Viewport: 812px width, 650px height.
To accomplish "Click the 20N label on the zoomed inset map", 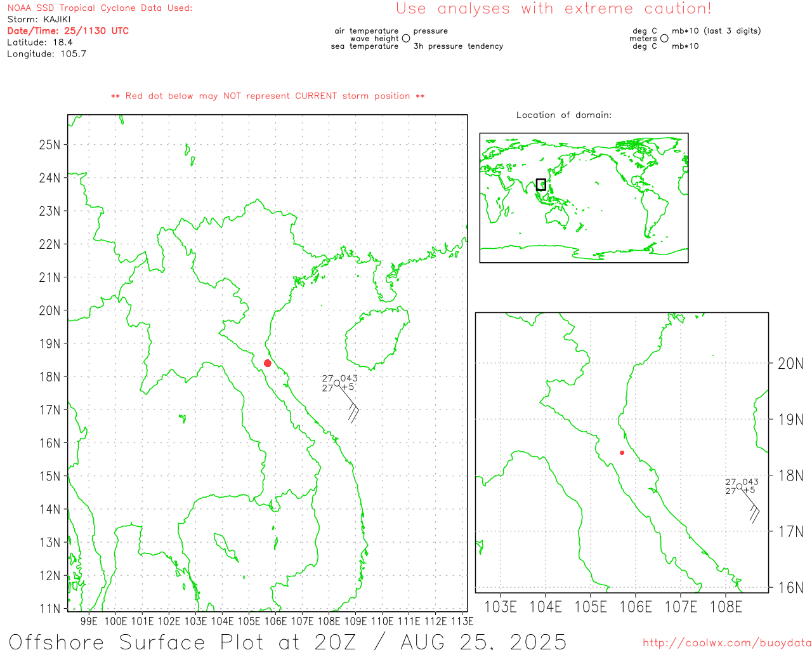I will point(790,363).
